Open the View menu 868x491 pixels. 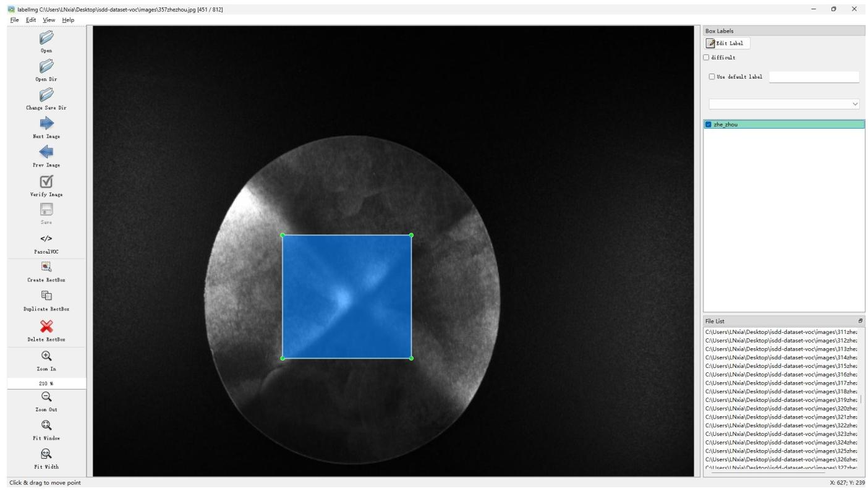(49, 20)
